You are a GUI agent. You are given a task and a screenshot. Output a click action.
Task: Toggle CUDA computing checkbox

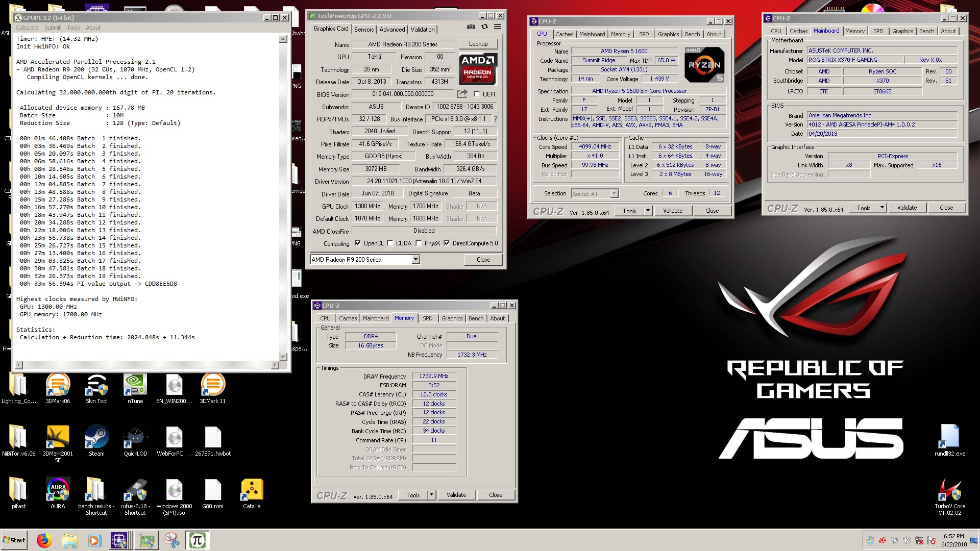coord(390,243)
